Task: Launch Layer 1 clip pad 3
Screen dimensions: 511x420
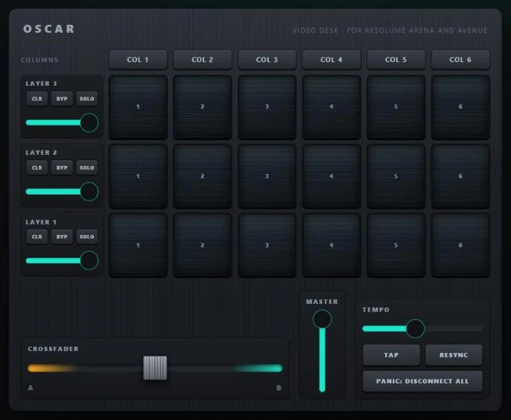Action: coord(267,245)
